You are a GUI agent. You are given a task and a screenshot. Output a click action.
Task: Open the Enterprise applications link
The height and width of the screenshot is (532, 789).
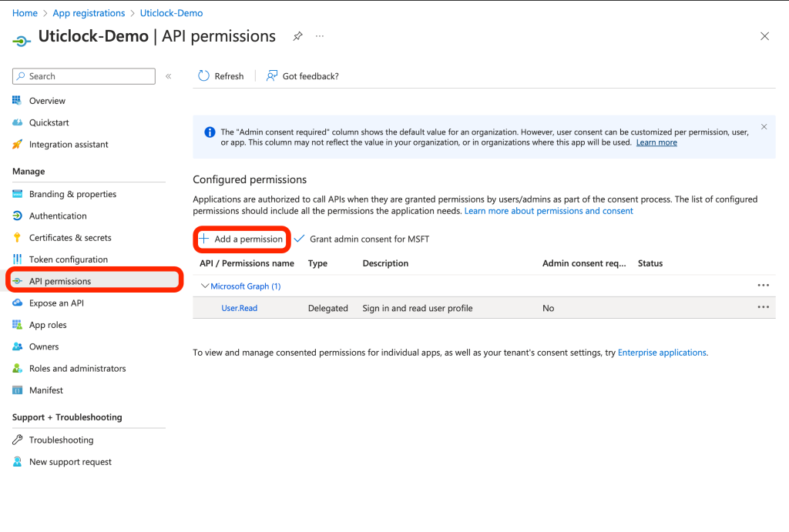click(x=662, y=353)
